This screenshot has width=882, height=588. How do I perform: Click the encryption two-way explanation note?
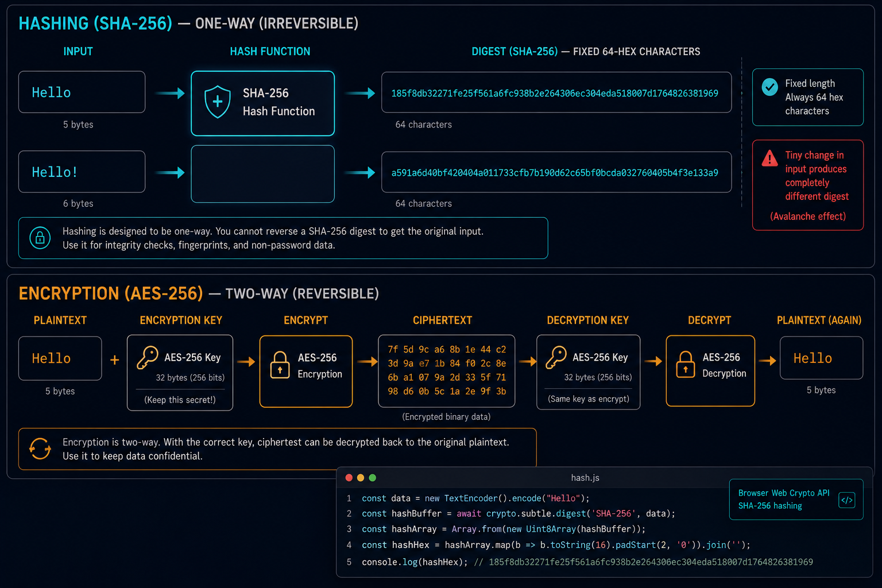coord(277,449)
